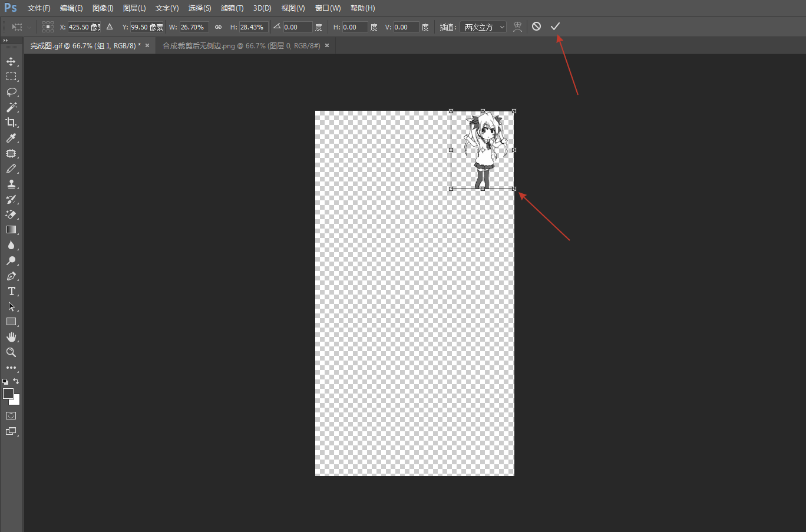The width and height of the screenshot is (806, 532).
Task: Select the Eyedropper tool
Action: click(x=11, y=138)
